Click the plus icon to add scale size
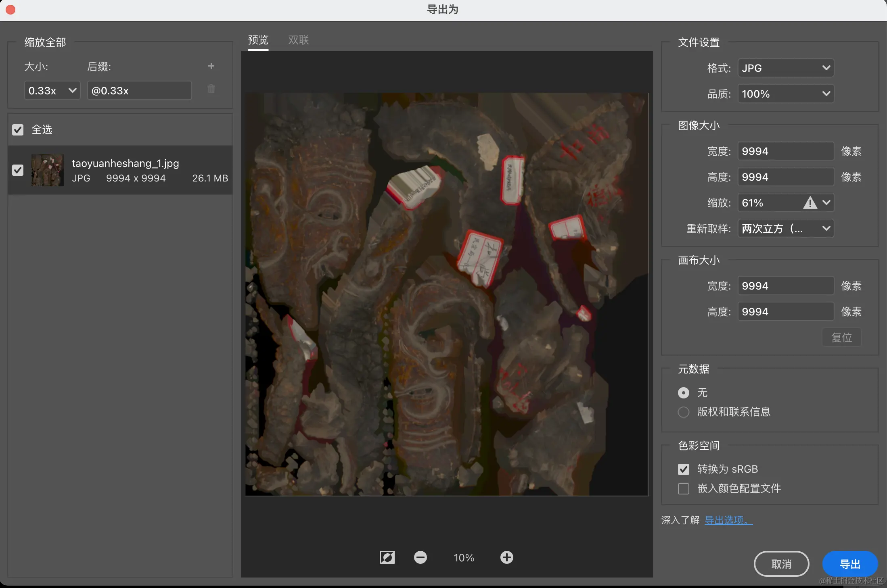Image resolution: width=887 pixels, height=588 pixels. [x=211, y=66]
